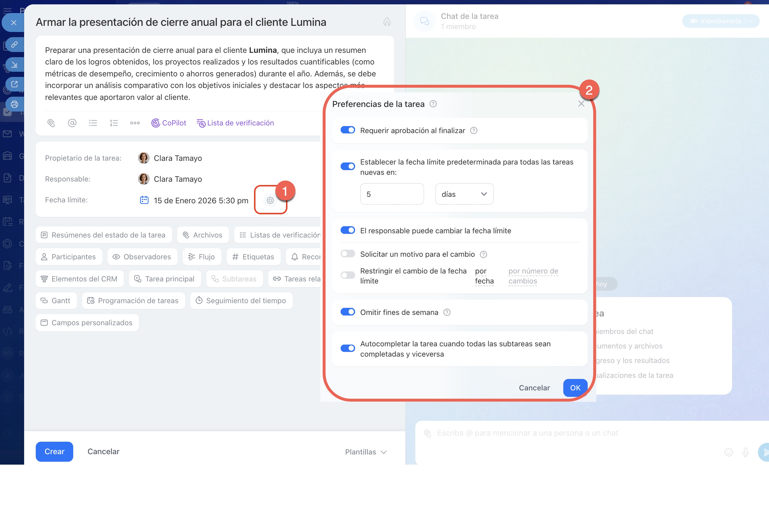Open more formatting options (three dots)
This screenshot has width=769, height=532.
pos(135,123)
